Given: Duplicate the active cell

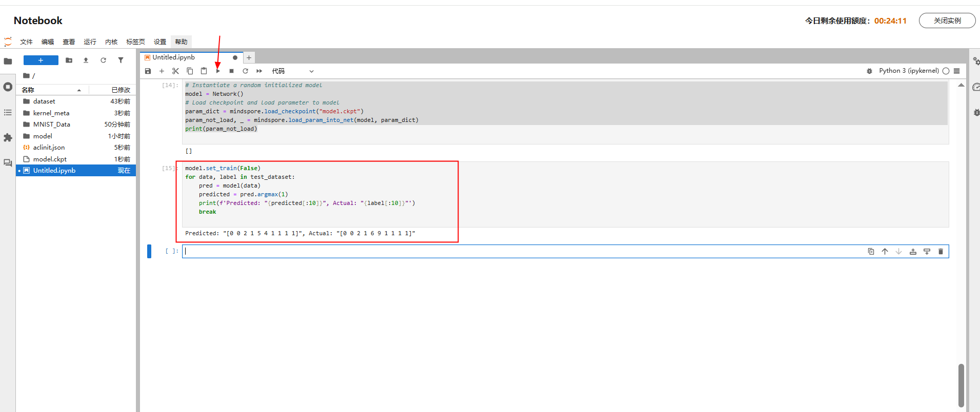Looking at the screenshot, I should [x=871, y=252].
